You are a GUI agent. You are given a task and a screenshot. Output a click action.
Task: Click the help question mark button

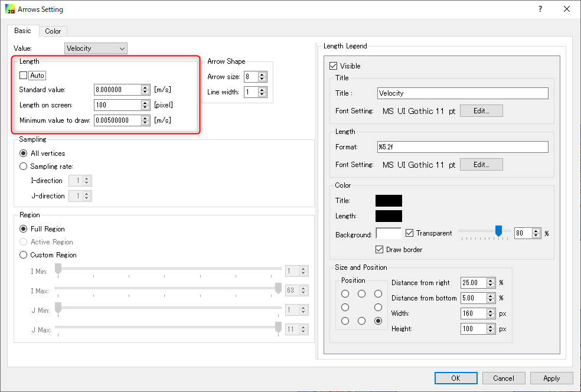(540, 9)
